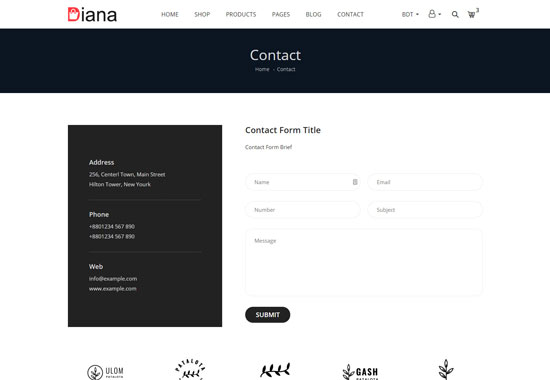Select the Contact Form Title heading

[283, 130]
